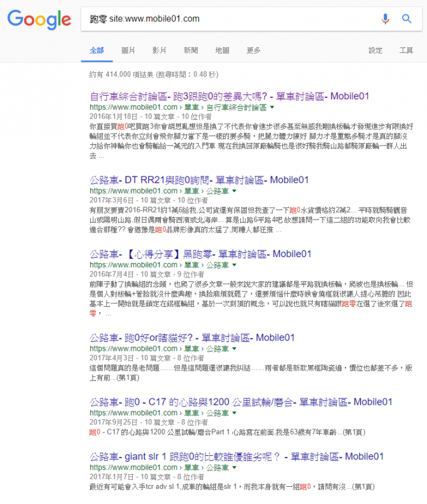The height and width of the screenshot is (504, 427).
Task: Click date 2017年9月25日 under C17 result
Action: [113, 422]
